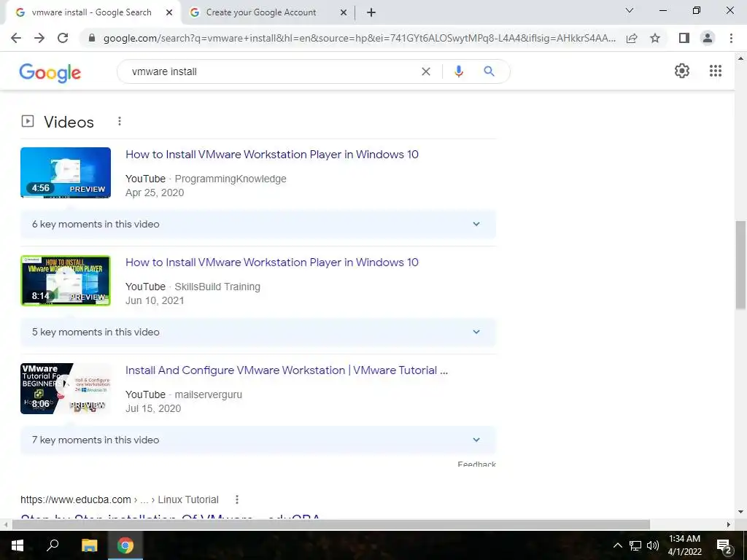This screenshot has width=747, height=560.
Task: Open a new browser tab
Action: [371, 13]
